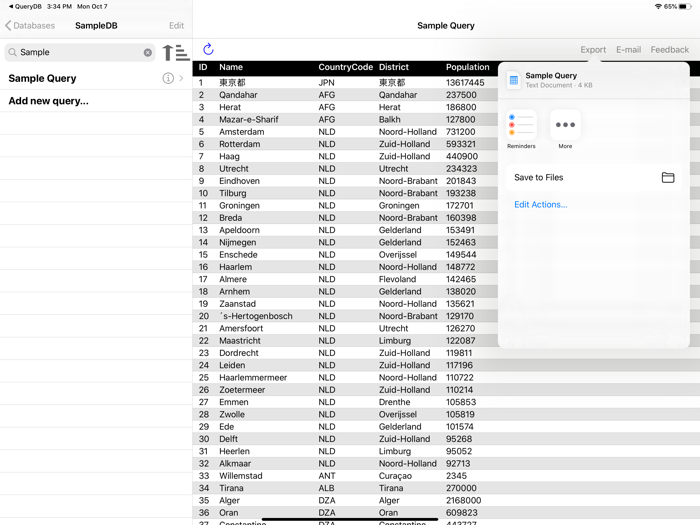Click the Population column header
700x525 pixels.
467,67
